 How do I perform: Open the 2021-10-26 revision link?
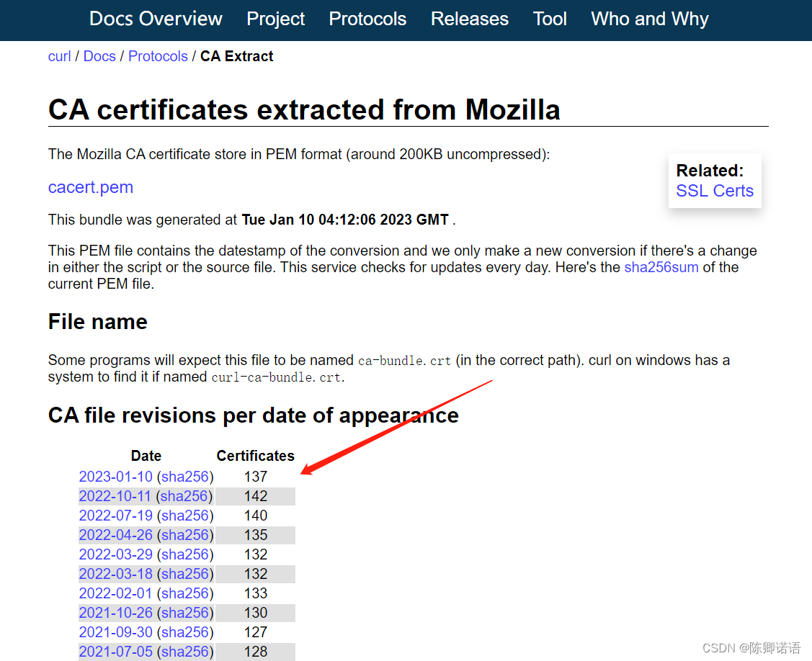point(115,612)
